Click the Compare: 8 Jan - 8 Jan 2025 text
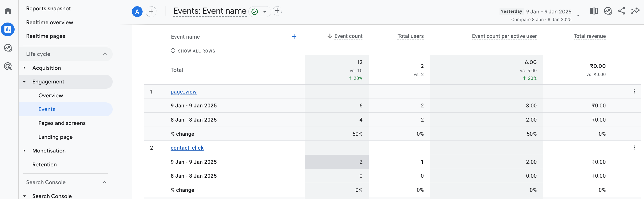644x199 pixels. pyautogui.click(x=541, y=20)
